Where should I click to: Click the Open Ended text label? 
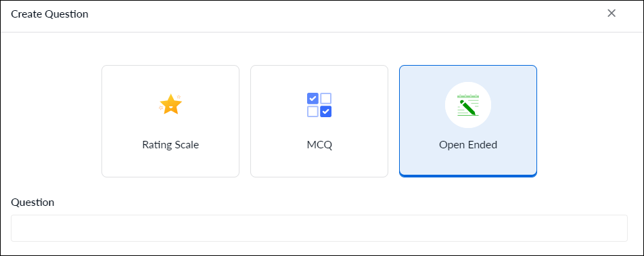coord(468,145)
